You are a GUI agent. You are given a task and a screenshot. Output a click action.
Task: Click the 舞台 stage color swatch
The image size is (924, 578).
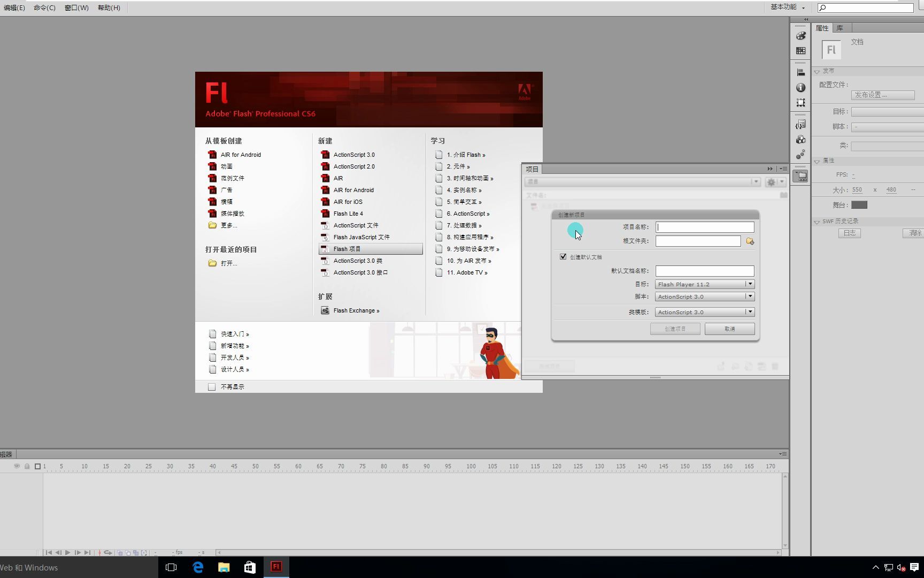click(859, 205)
